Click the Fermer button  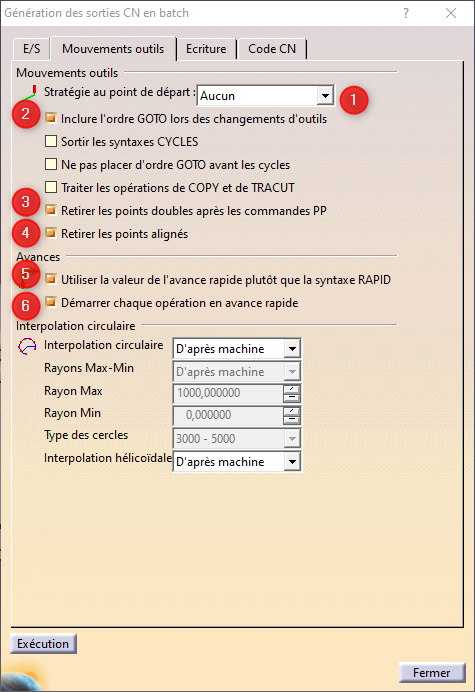pyautogui.click(x=432, y=673)
